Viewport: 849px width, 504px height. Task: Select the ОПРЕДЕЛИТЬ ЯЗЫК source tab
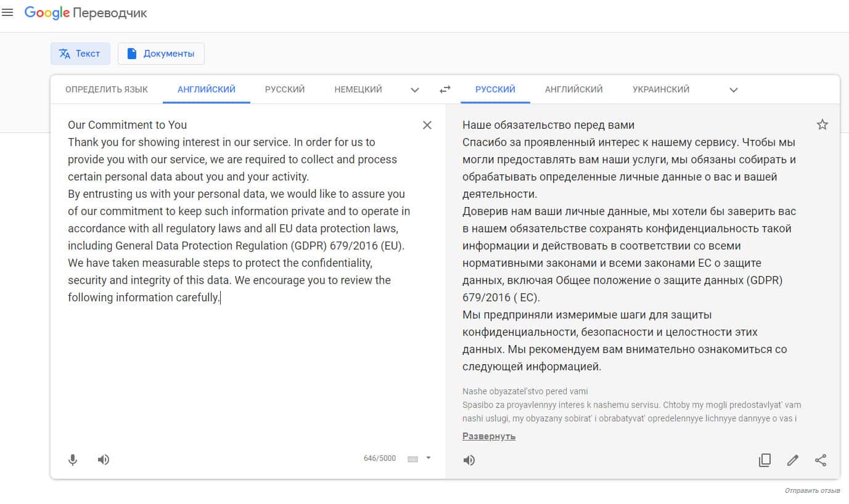[x=107, y=90]
